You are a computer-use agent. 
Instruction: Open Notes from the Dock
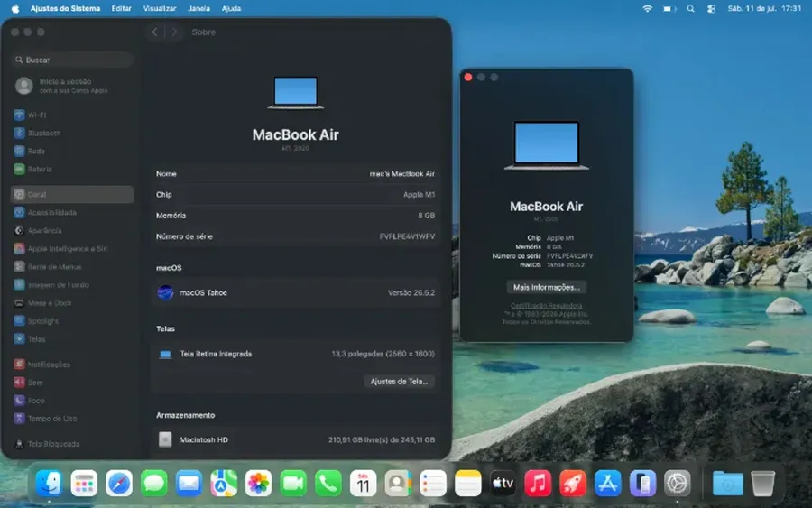468,484
